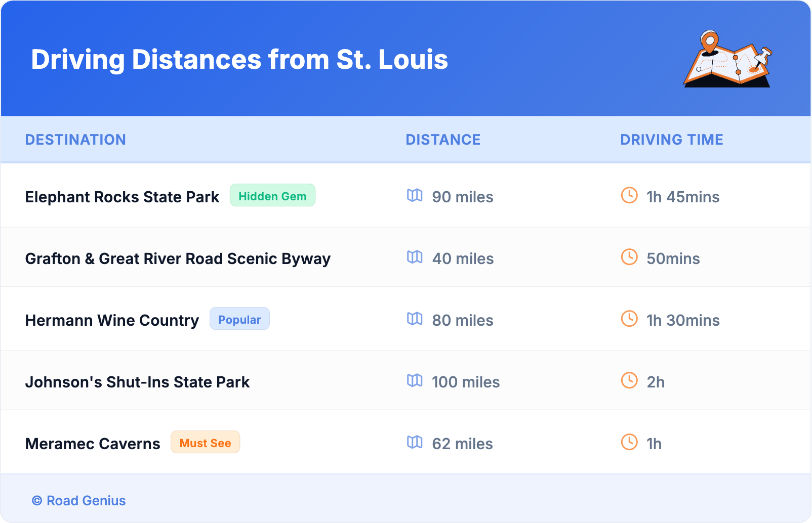Image resolution: width=812 pixels, height=523 pixels.
Task: Select the Hidden Gem badge
Action: tap(272, 196)
